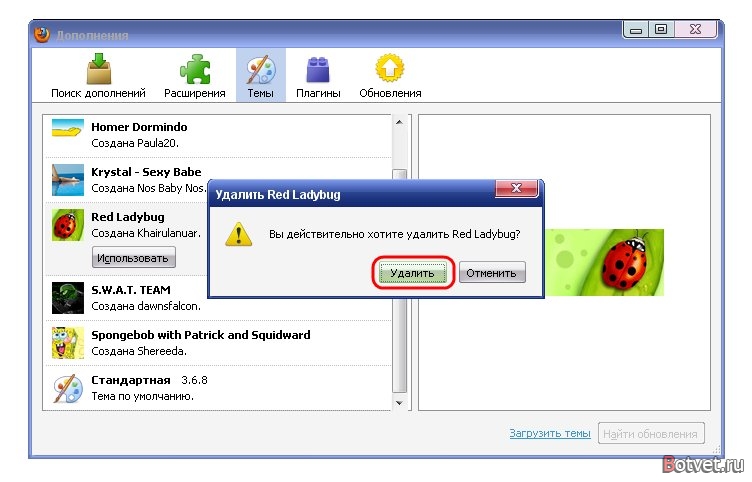Click the Стандартная theme name
Image resolution: width=752 pixels, height=482 pixels.
pyautogui.click(x=130, y=380)
